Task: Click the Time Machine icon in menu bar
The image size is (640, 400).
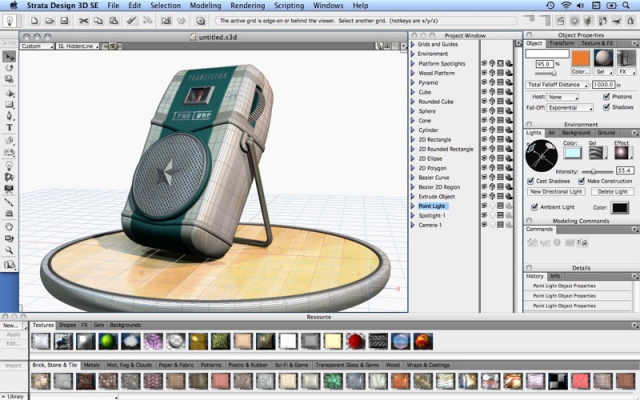Action: click(x=551, y=5)
